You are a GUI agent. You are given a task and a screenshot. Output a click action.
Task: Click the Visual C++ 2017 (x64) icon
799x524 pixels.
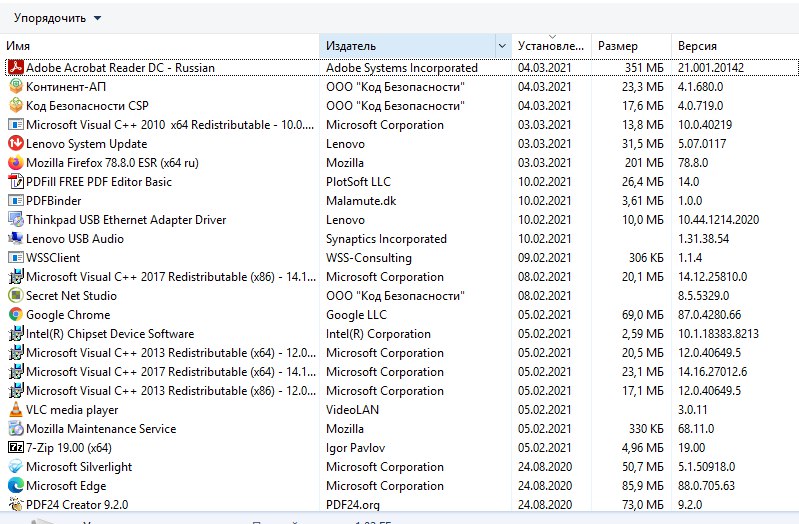click(x=16, y=372)
